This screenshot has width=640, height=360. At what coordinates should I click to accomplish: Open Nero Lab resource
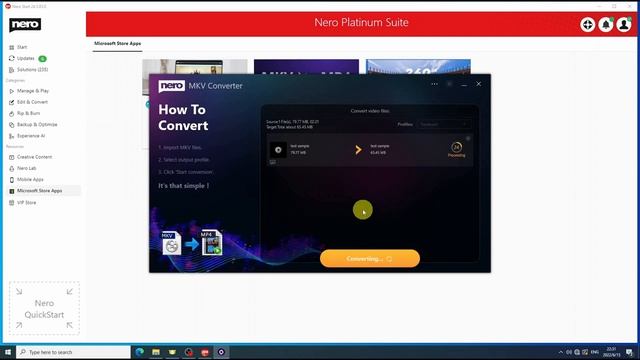tap(27, 168)
